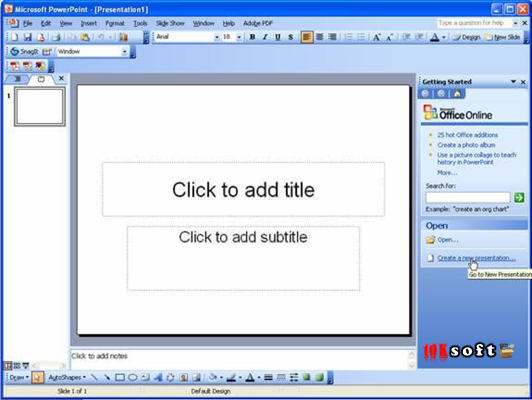Image resolution: width=532 pixels, height=400 pixels.
Task: Center-align text with Center icon
Action: tap(319, 37)
